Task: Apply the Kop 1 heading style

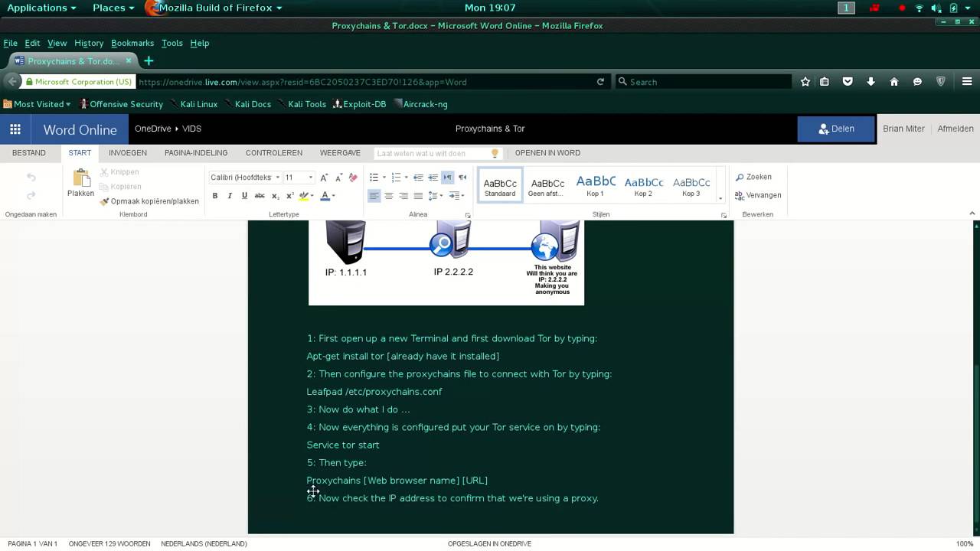Action: (x=595, y=184)
